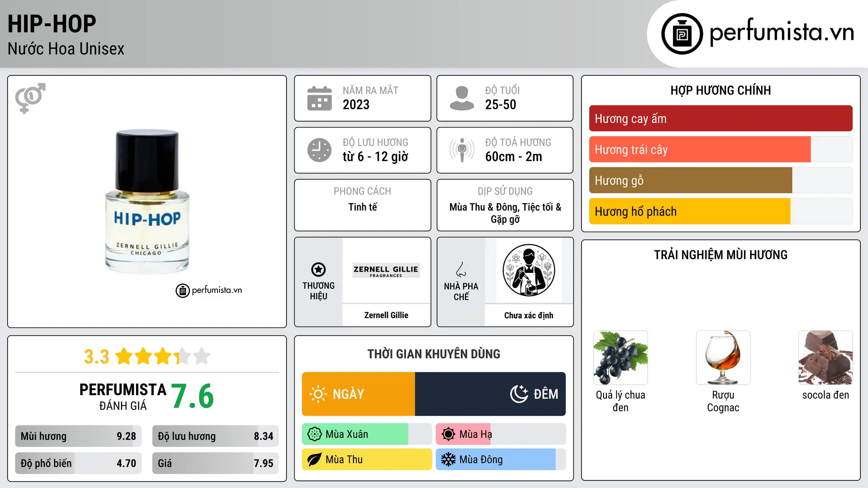
Task: Click the PERFUMISTA ĐÁNH GIÁ label
Action: coord(123,397)
